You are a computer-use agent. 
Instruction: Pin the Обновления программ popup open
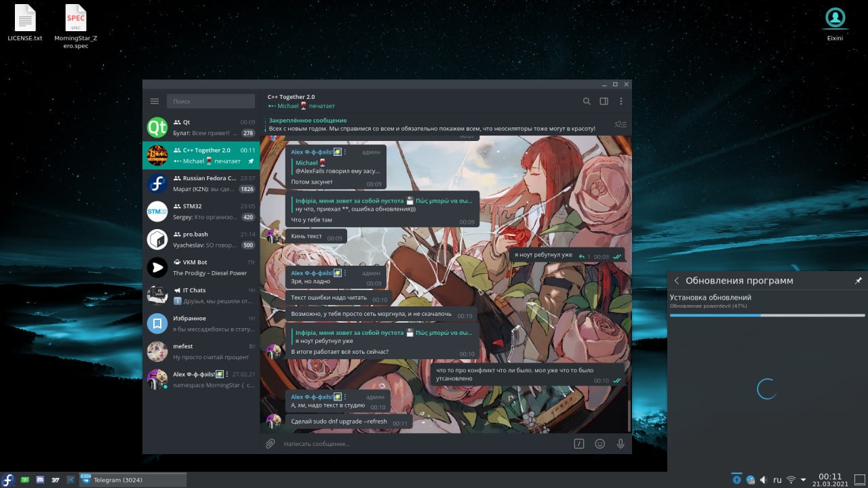(x=858, y=281)
